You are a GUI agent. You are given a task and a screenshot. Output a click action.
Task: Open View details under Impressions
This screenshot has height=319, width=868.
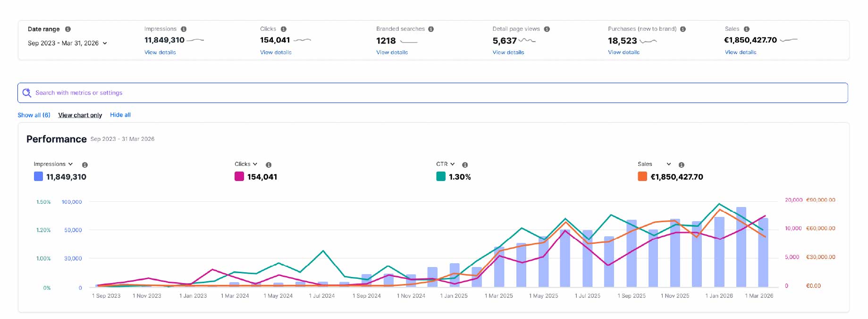coord(160,52)
